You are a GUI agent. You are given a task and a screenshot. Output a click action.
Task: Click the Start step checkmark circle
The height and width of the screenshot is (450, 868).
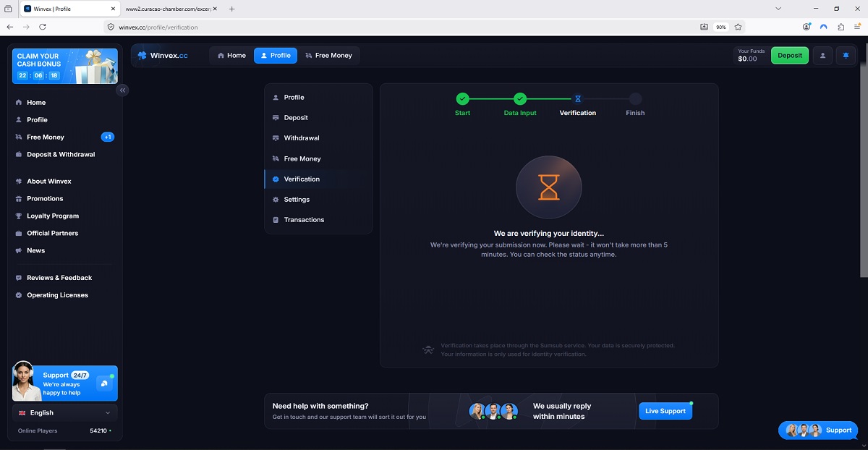[462, 99]
